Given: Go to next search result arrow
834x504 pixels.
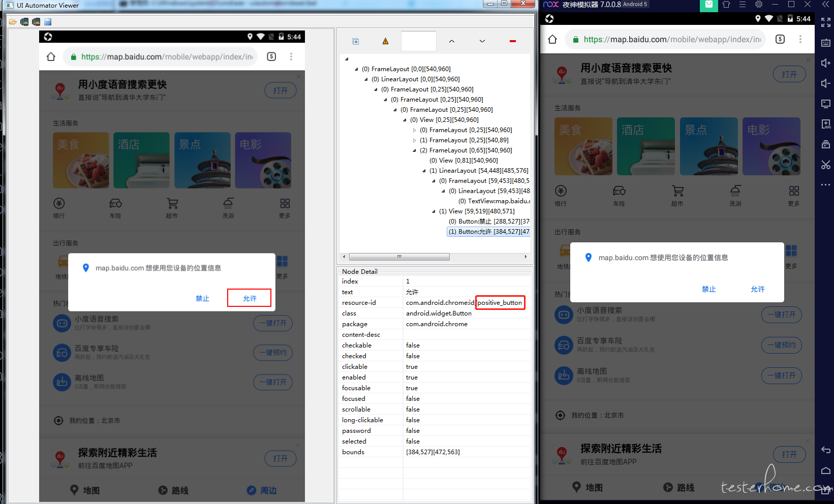Looking at the screenshot, I should tap(482, 41).
